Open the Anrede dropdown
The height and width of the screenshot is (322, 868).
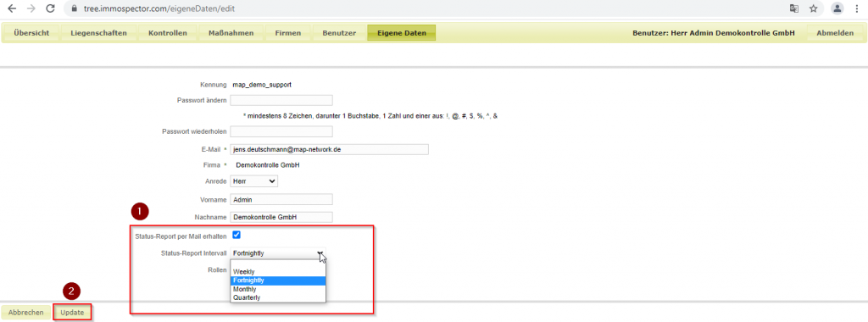pos(254,181)
